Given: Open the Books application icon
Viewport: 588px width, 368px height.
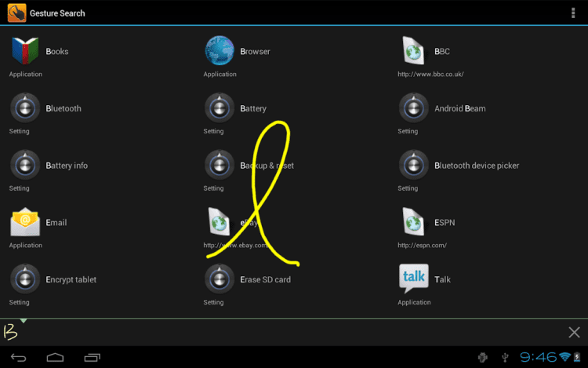Looking at the screenshot, I should [25, 51].
